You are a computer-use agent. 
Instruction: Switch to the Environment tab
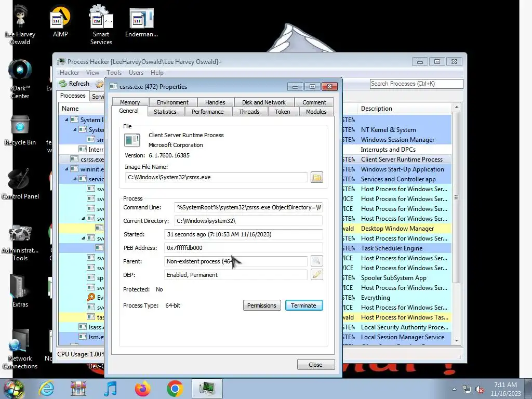[x=172, y=102]
